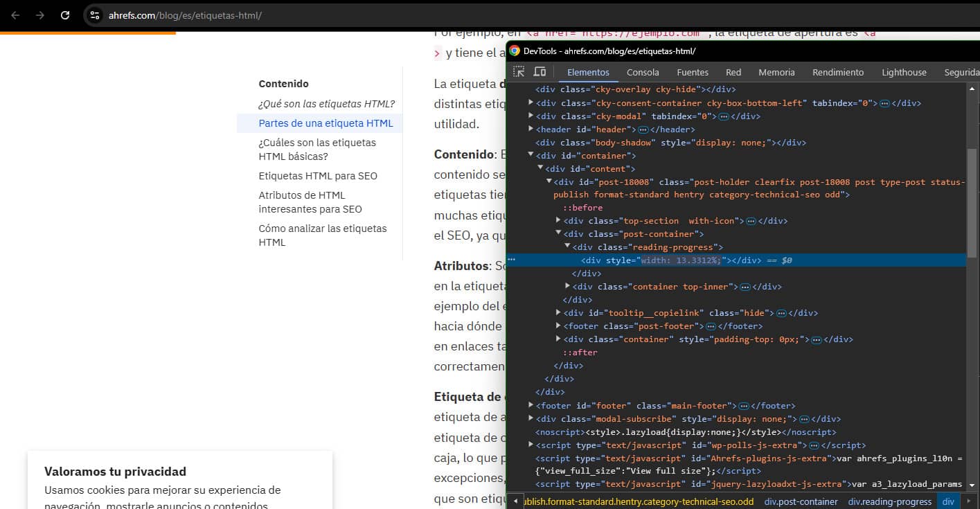Click div.reading-progress in the breadcrumb bar
980x509 pixels.
890,501
